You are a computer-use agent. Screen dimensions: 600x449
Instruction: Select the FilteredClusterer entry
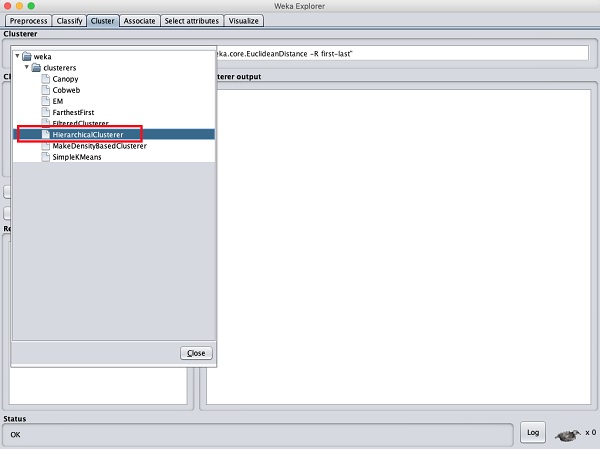[80, 123]
